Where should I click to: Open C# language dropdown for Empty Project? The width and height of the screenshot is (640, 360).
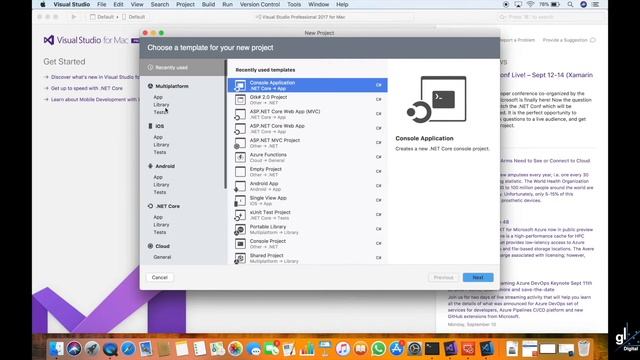tap(379, 171)
